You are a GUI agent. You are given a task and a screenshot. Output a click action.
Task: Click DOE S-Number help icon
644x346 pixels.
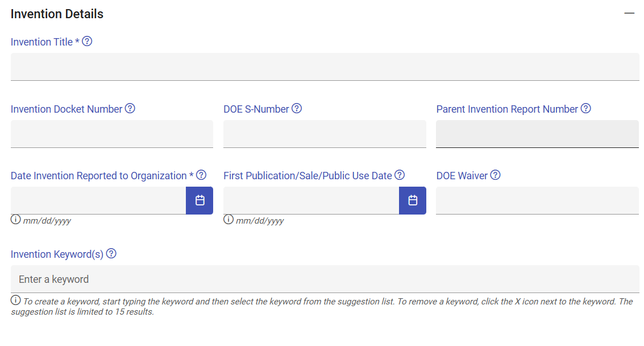coord(296,109)
